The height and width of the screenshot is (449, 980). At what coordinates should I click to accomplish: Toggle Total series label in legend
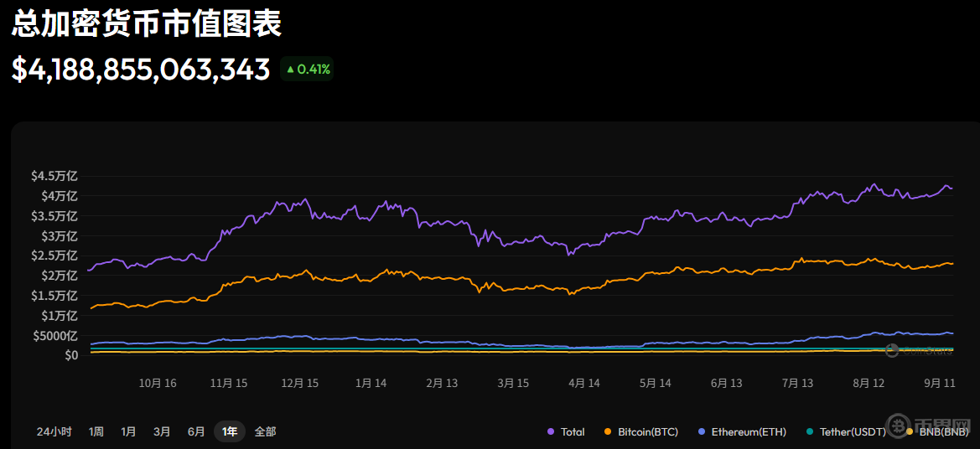573,432
